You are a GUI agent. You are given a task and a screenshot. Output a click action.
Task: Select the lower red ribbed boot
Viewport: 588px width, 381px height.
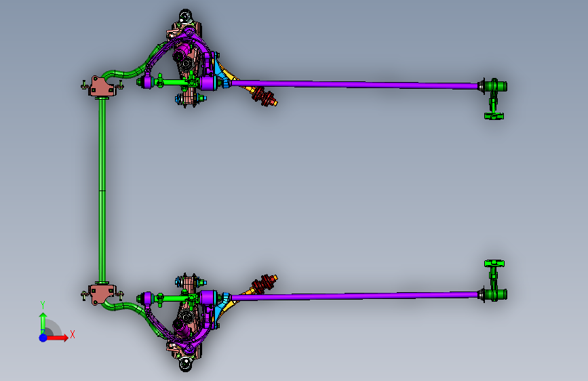[x=263, y=285]
